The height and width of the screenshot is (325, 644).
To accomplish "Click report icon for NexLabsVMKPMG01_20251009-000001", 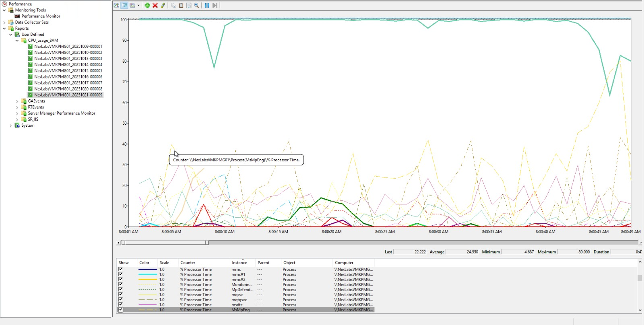I will [30, 46].
